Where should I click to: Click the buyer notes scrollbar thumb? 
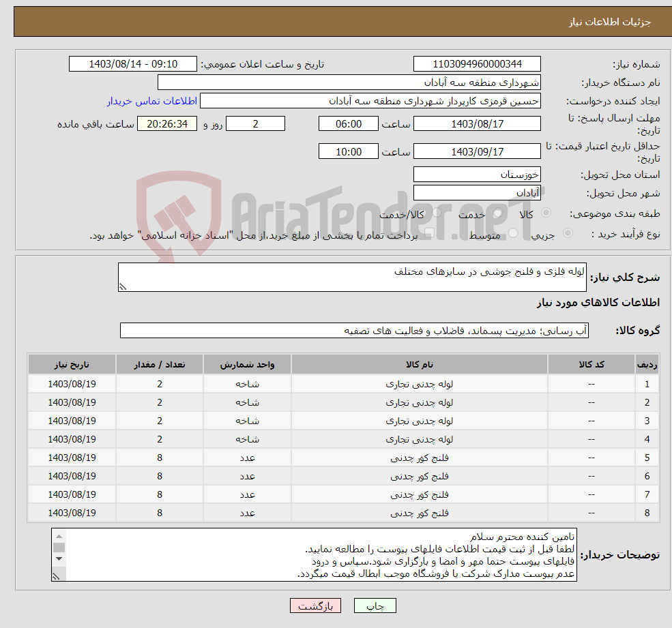point(59,548)
